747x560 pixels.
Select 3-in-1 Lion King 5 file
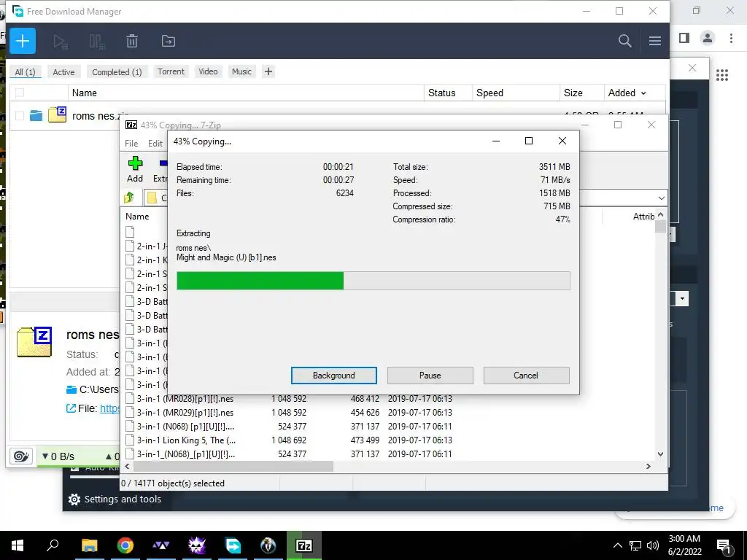click(x=186, y=440)
